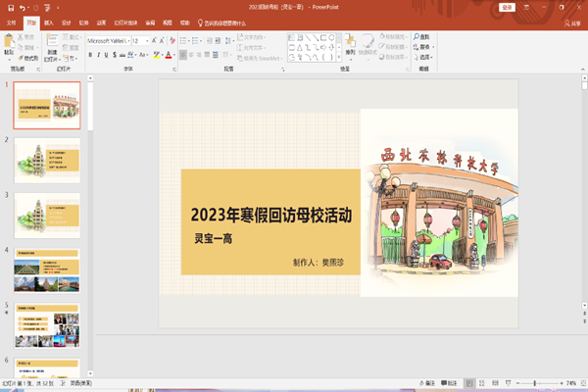Switch to the 视图 (View) tab
Screen dimensions: 588x392
pyautogui.click(x=168, y=21)
